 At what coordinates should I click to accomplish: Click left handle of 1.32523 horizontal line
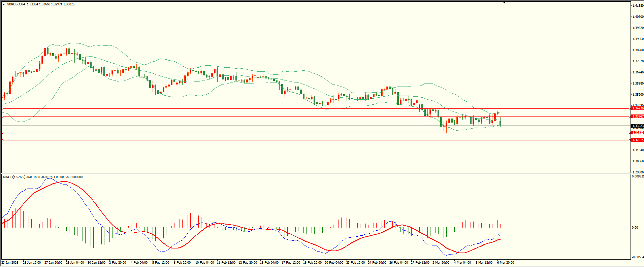[x=3, y=133]
